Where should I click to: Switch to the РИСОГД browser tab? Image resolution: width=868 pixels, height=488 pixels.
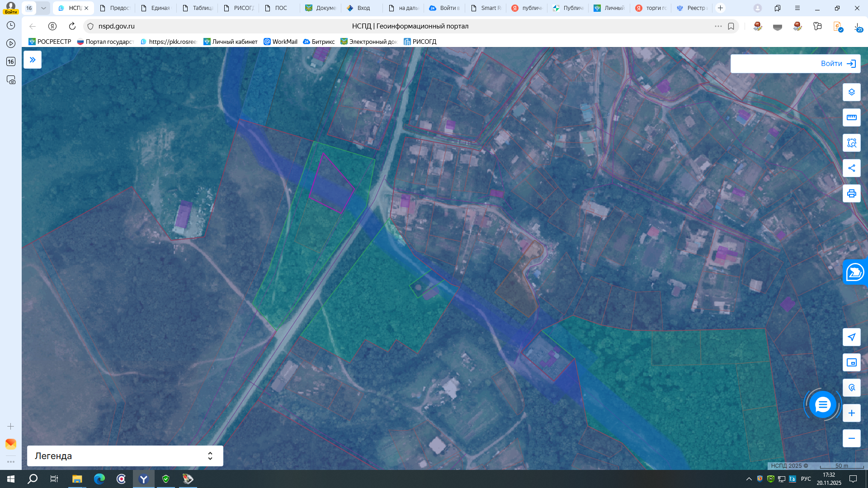(x=240, y=8)
